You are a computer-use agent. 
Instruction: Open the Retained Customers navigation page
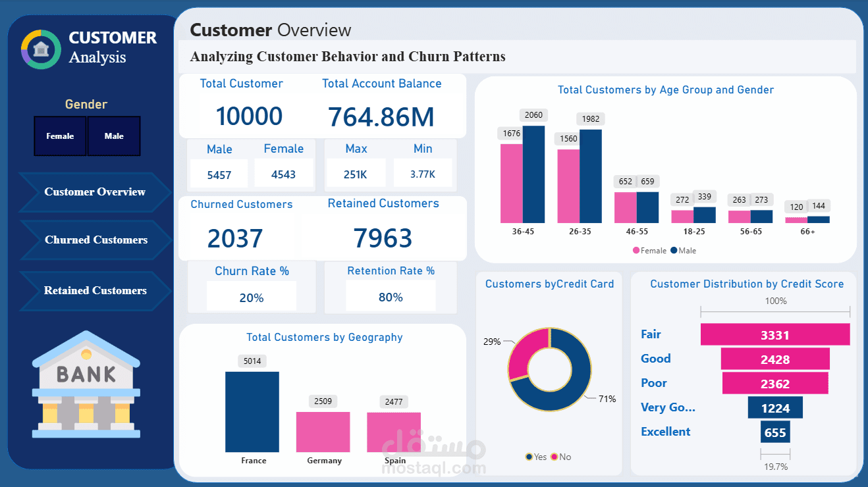click(x=95, y=290)
